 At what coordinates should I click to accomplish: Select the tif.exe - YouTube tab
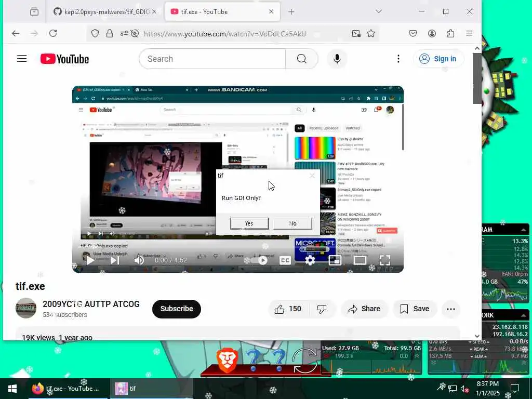pos(222,12)
